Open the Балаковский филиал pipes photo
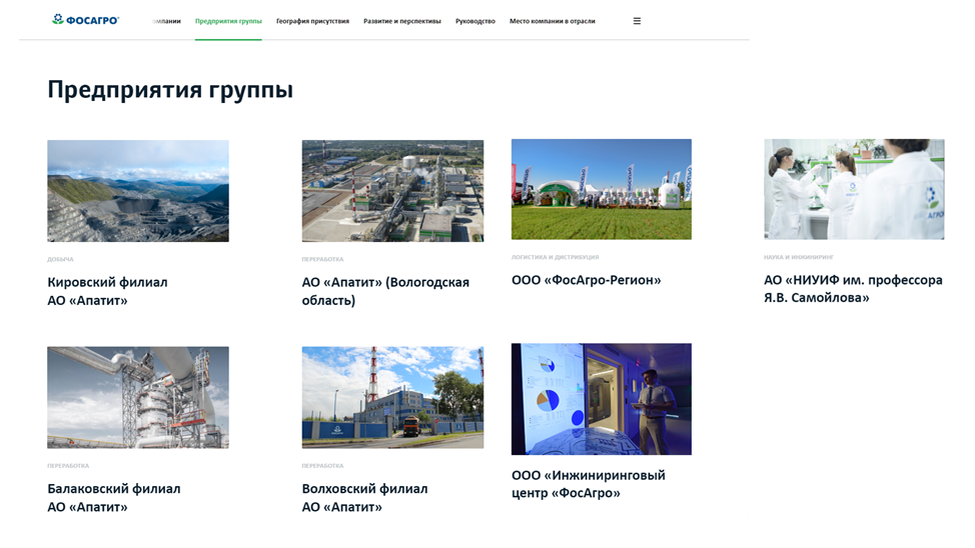The width and height of the screenshot is (975, 548). point(138,397)
